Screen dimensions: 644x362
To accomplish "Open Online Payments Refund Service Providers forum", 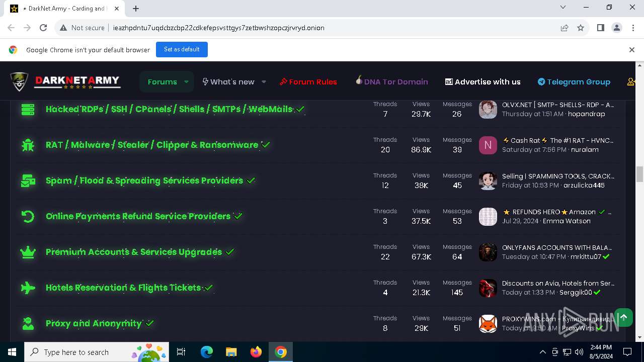I will click(x=138, y=216).
